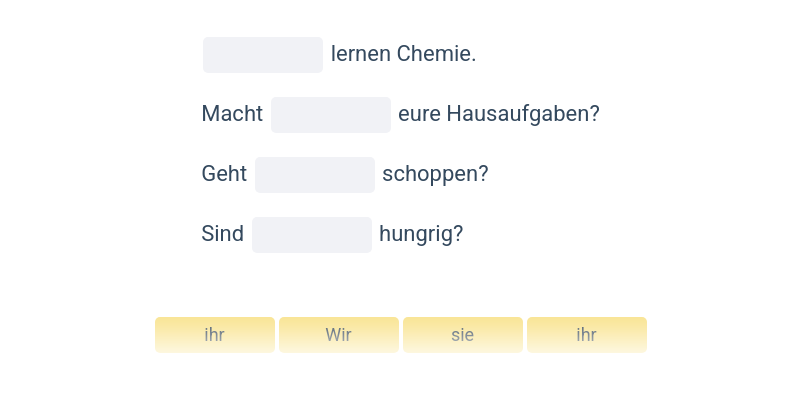Pick the 'Wir' word tile
This screenshot has width=800, height=400.
339,335
